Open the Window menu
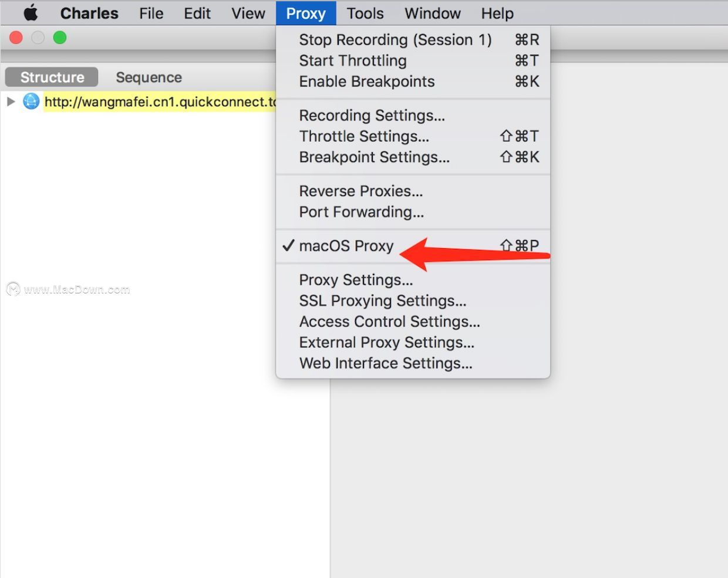The width and height of the screenshot is (728, 578). (x=433, y=13)
